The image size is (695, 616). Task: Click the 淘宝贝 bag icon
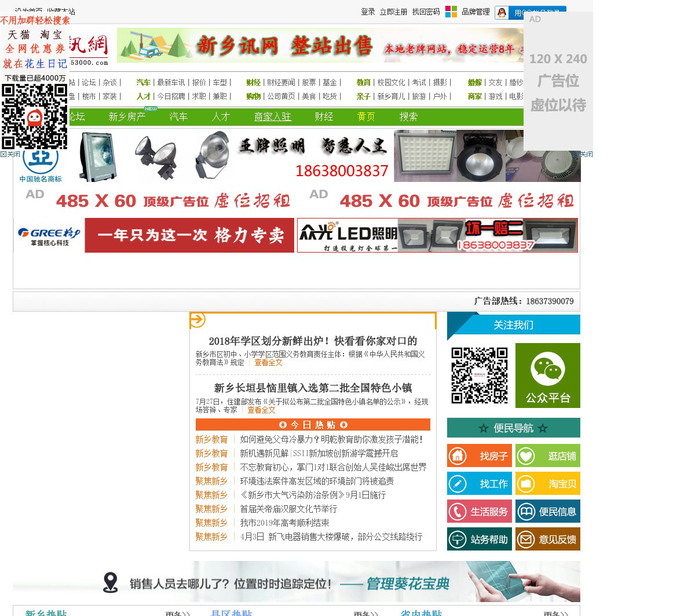point(526,484)
